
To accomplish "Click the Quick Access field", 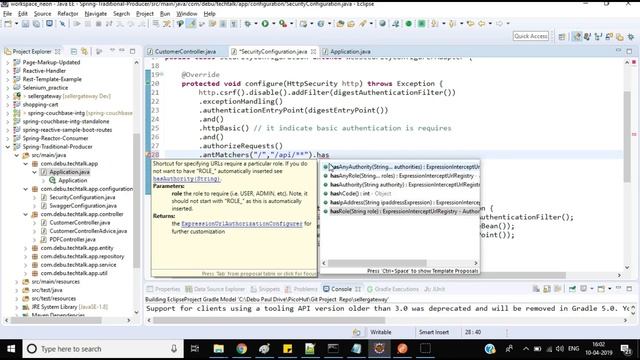I will pyautogui.click(x=531, y=36).
